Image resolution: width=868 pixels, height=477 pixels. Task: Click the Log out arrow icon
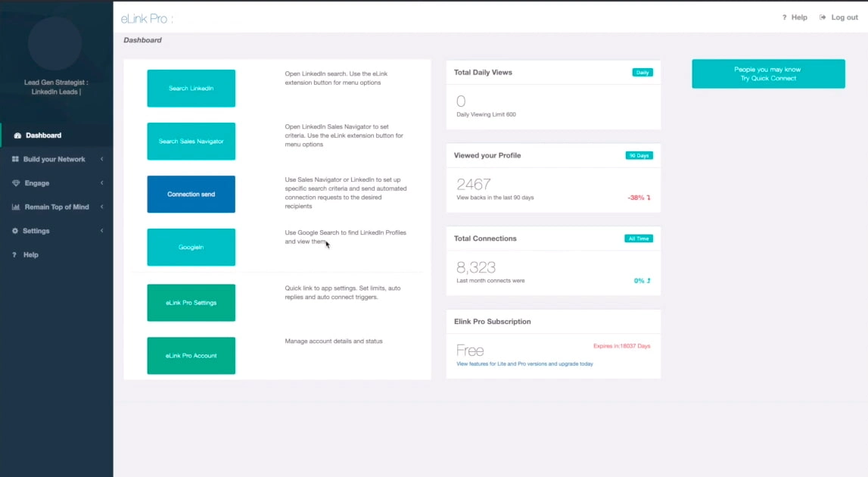click(823, 17)
